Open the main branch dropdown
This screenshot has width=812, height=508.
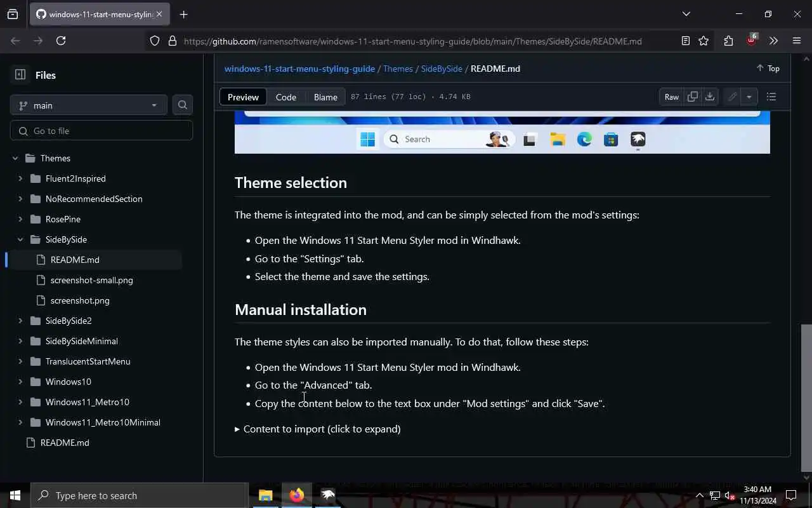point(89,105)
